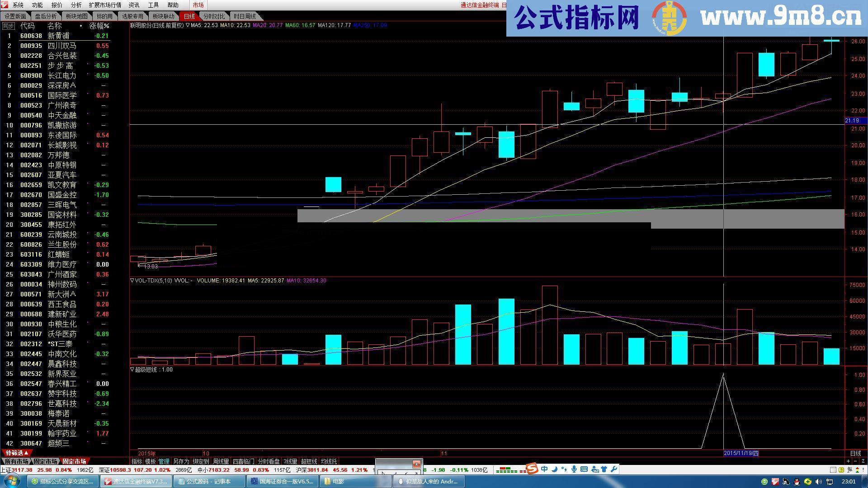This screenshot has width=868, height=488.
Task: Click the Sogou input method icon in status bar
Action: pos(532,469)
